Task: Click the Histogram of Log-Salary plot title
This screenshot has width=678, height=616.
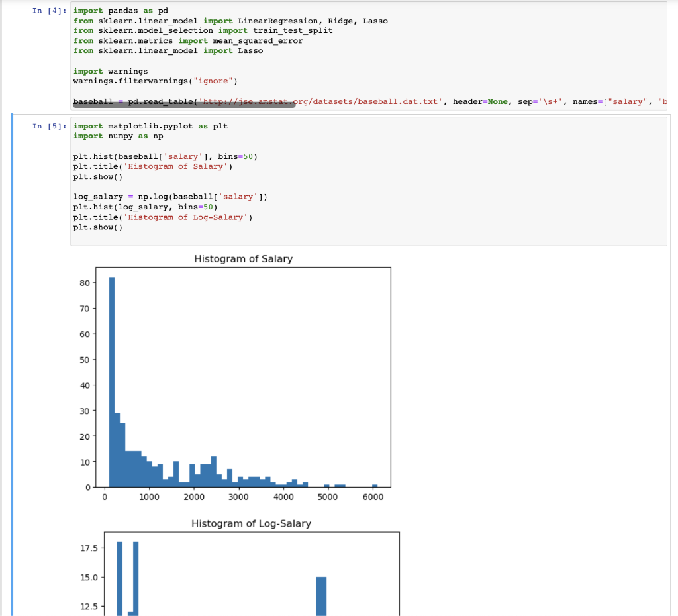Action: point(251,523)
